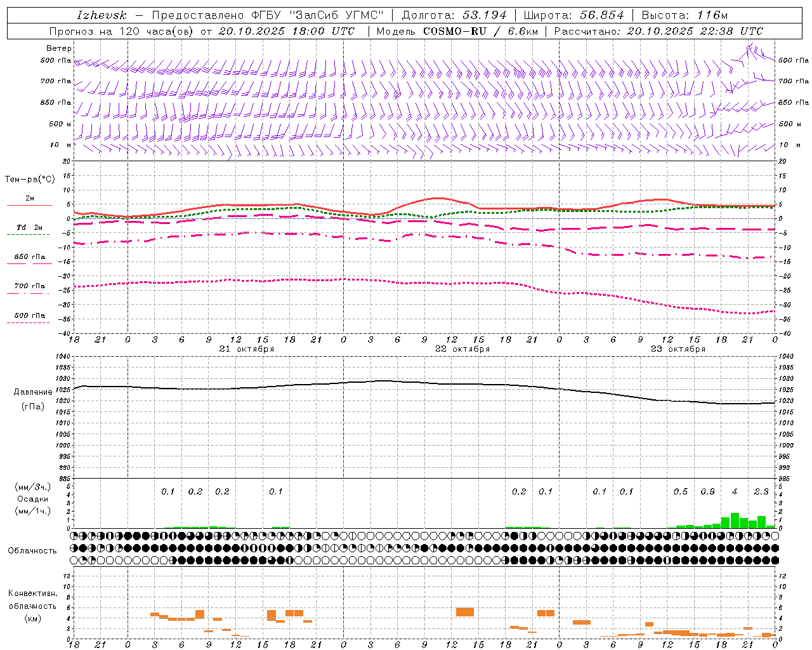Click the Облачность cloudiness panel label
The image size is (812, 650).
tap(32, 551)
